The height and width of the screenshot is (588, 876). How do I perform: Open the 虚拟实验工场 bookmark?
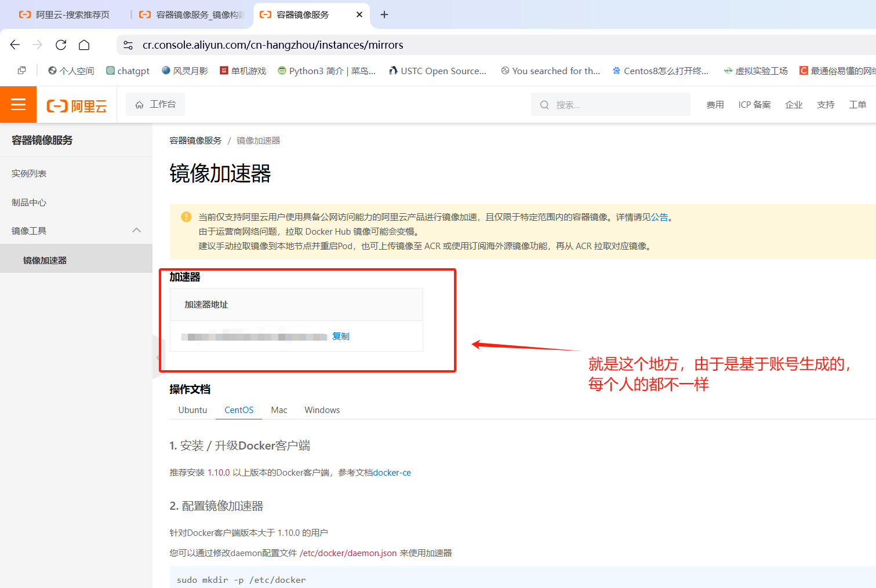755,71
